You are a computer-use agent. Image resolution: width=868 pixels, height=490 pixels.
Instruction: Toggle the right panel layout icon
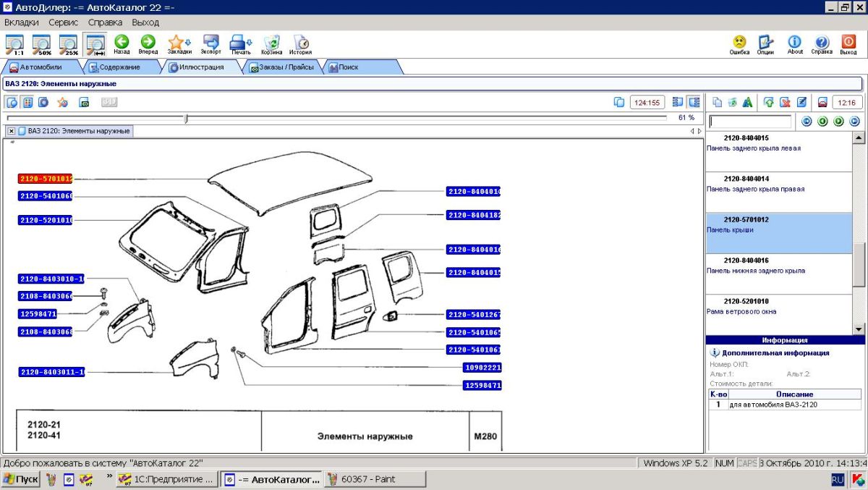[x=694, y=102]
